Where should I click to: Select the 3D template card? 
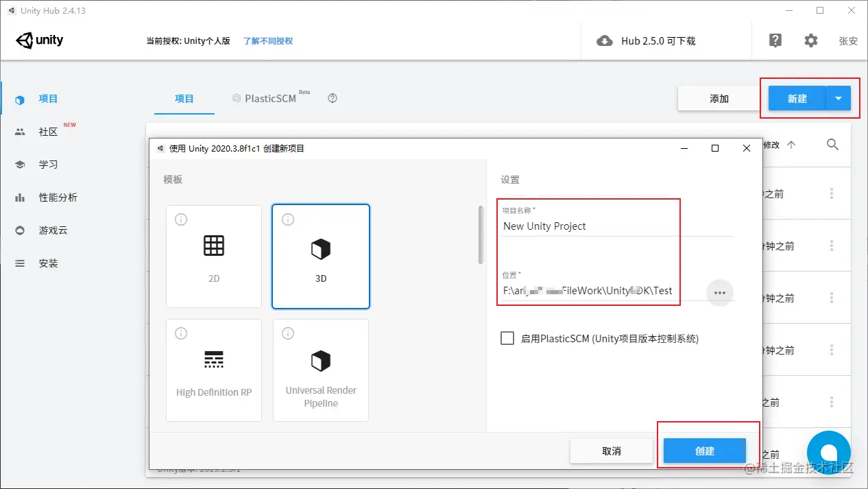(321, 257)
